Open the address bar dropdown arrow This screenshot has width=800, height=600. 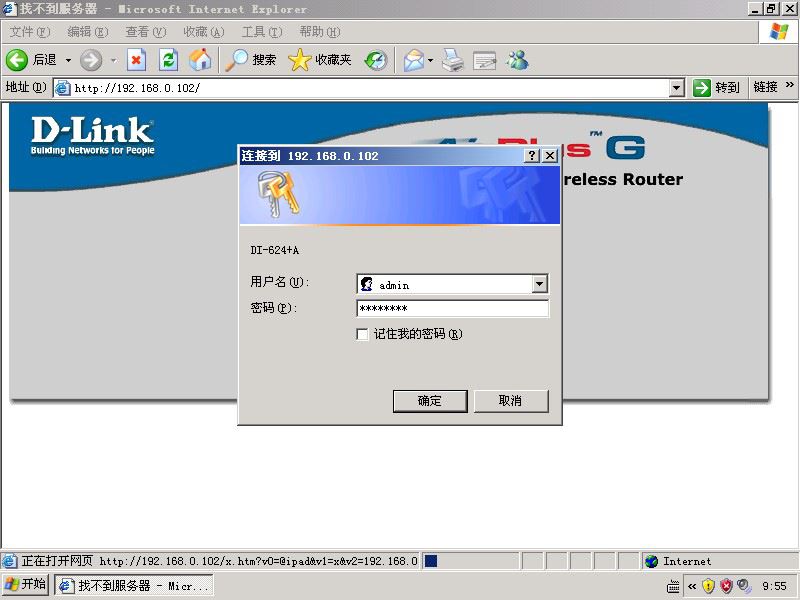tap(676, 88)
